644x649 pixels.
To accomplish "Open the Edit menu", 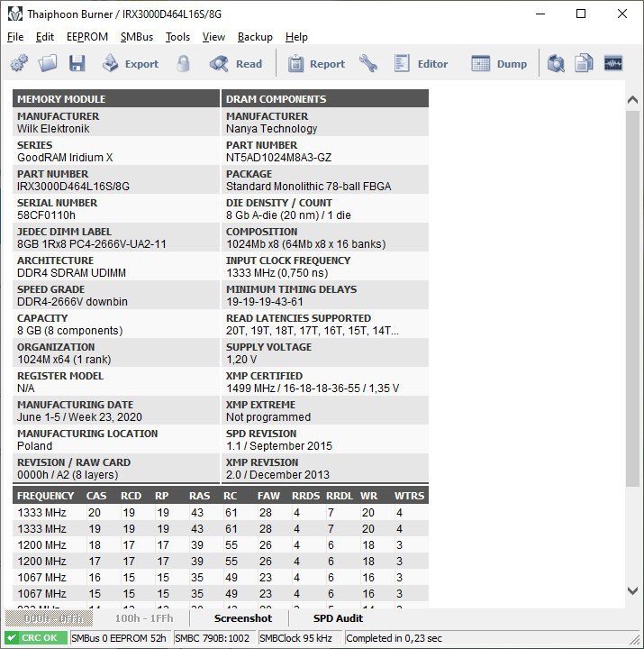I will click(45, 37).
